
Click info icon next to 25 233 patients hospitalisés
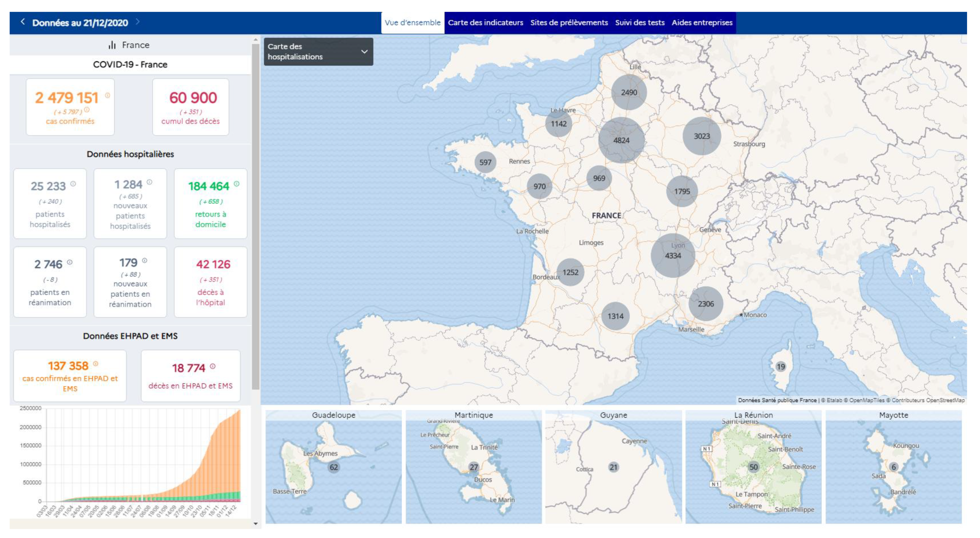tap(73, 184)
